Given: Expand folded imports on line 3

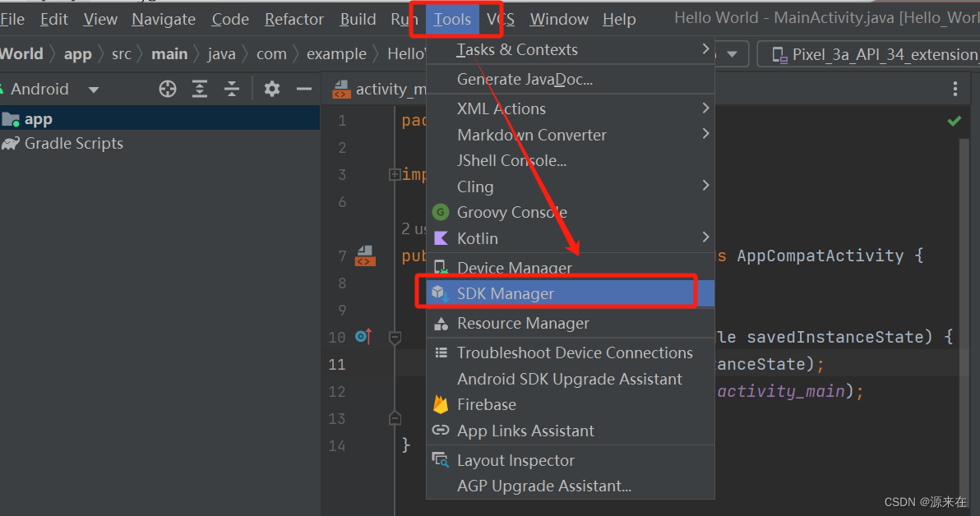Looking at the screenshot, I should click(x=395, y=174).
